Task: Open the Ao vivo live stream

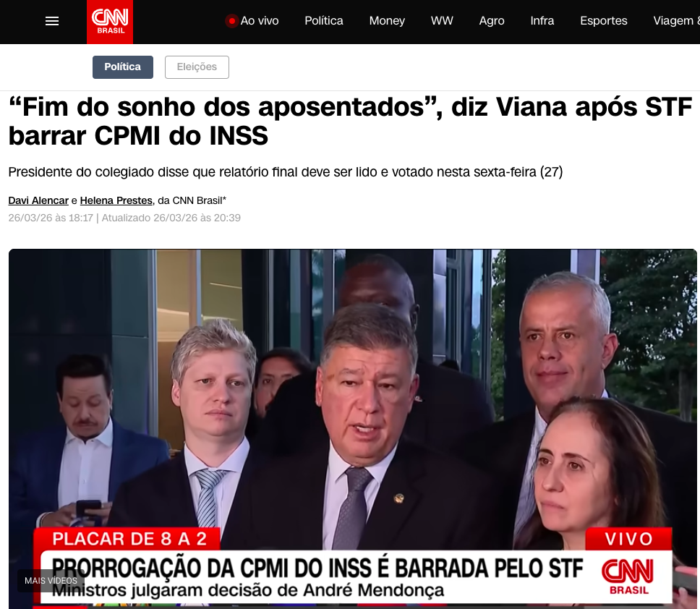Action: [x=252, y=21]
